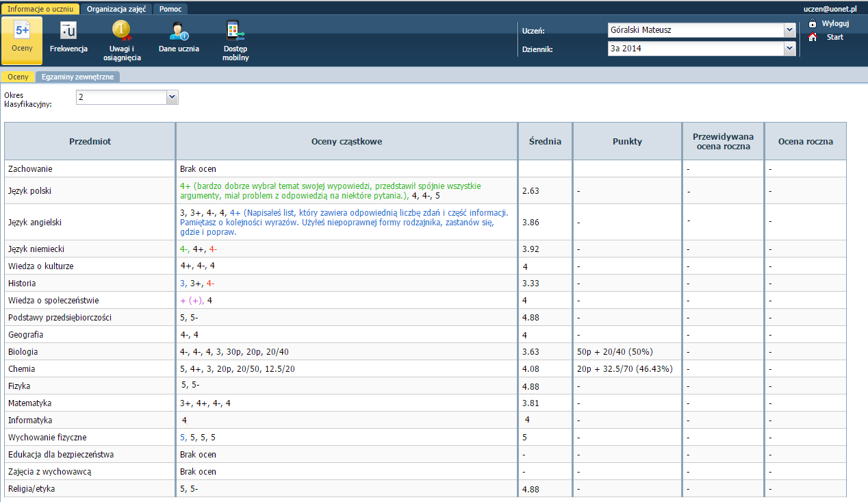Switch to Organizacja zajęć tab

116,9
